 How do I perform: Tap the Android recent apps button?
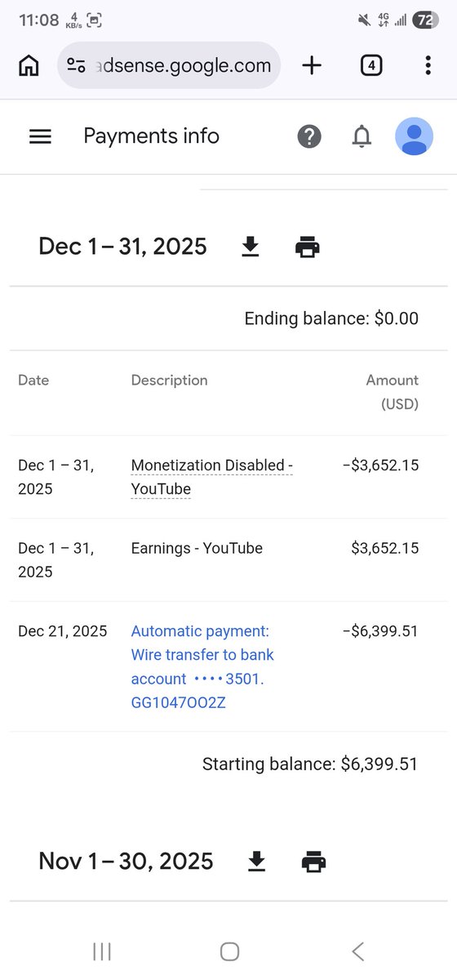102,951
